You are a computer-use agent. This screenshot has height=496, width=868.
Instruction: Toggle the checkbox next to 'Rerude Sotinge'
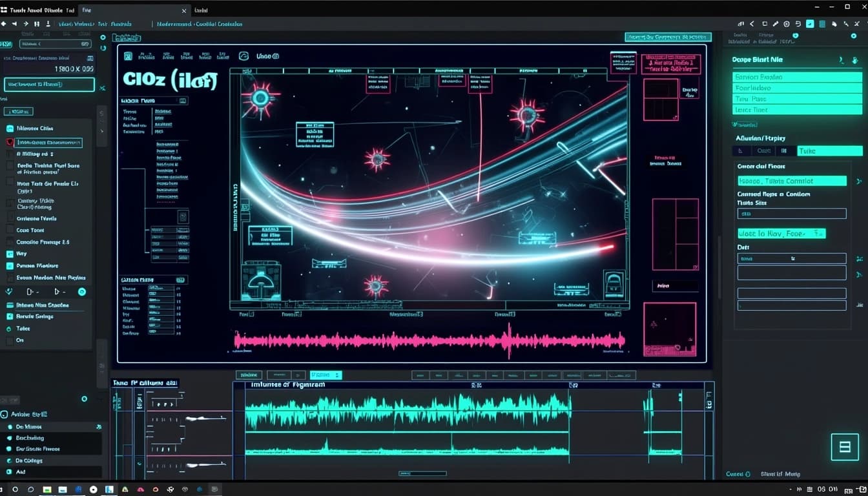[x=10, y=316]
